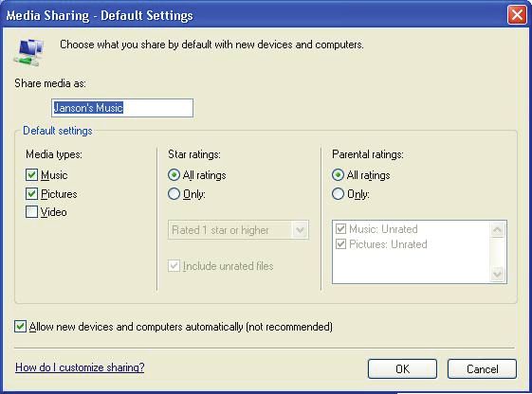Open the Rated 1 star or higher dropdown

coord(238,230)
